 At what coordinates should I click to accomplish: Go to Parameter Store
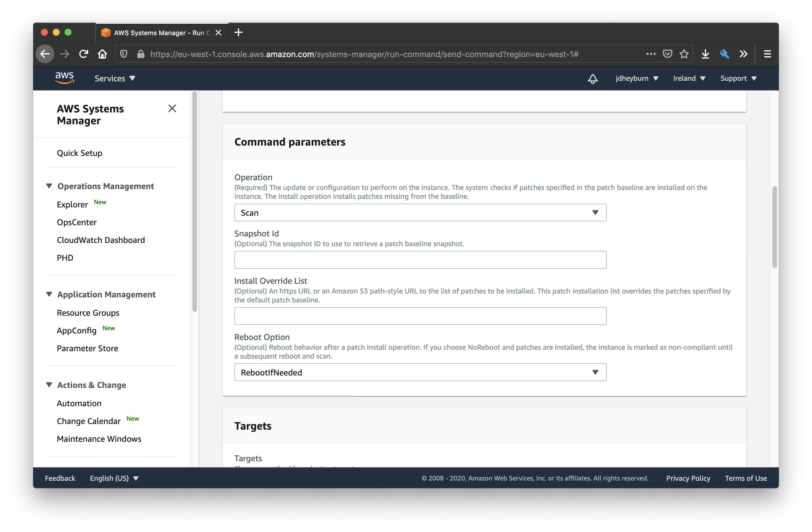(x=87, y=348)
